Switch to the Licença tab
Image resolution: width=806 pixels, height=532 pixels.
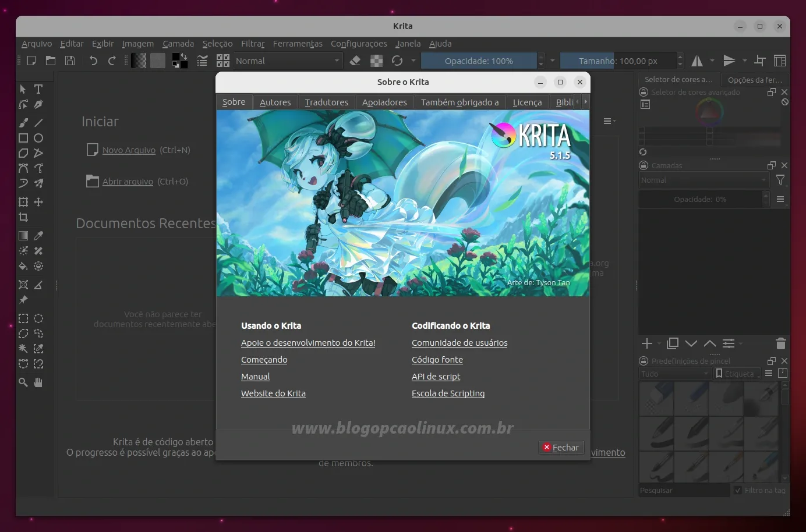528,102
